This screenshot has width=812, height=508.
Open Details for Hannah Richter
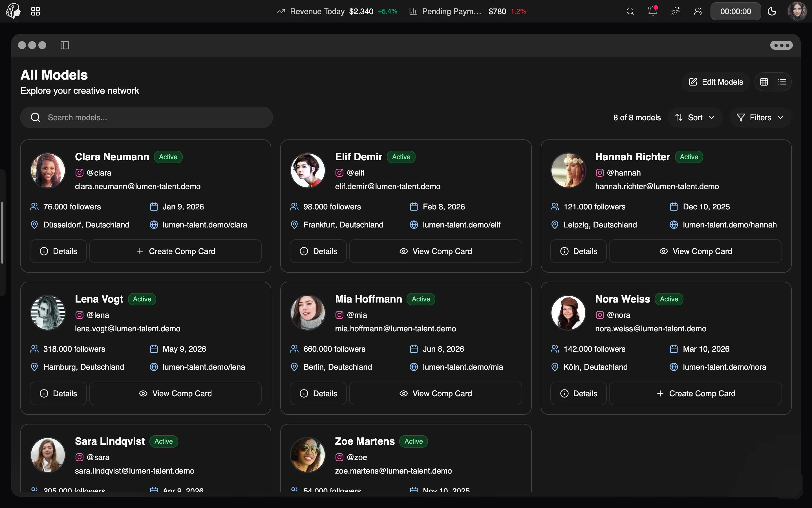[579, 251]
